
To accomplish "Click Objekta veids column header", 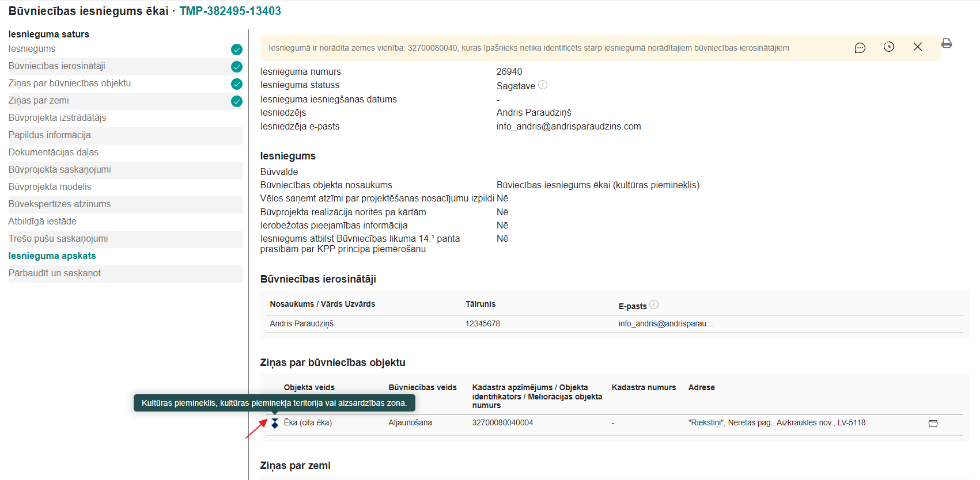I will 309,387.
